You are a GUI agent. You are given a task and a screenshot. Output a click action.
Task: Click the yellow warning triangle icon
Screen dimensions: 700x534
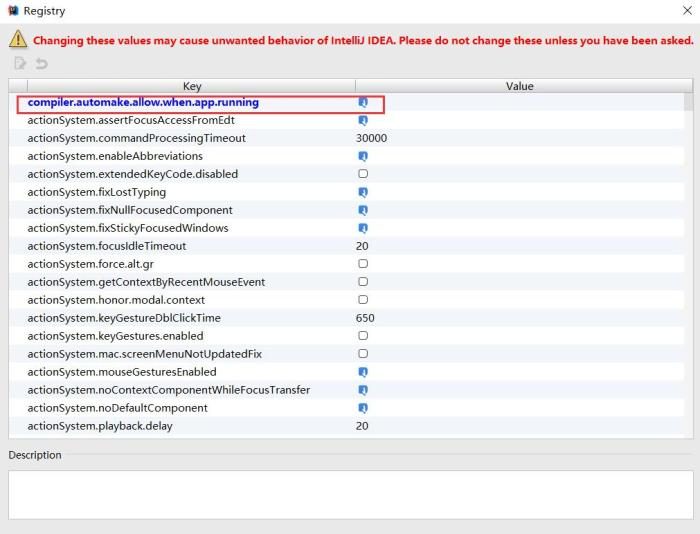click(18, 40)
